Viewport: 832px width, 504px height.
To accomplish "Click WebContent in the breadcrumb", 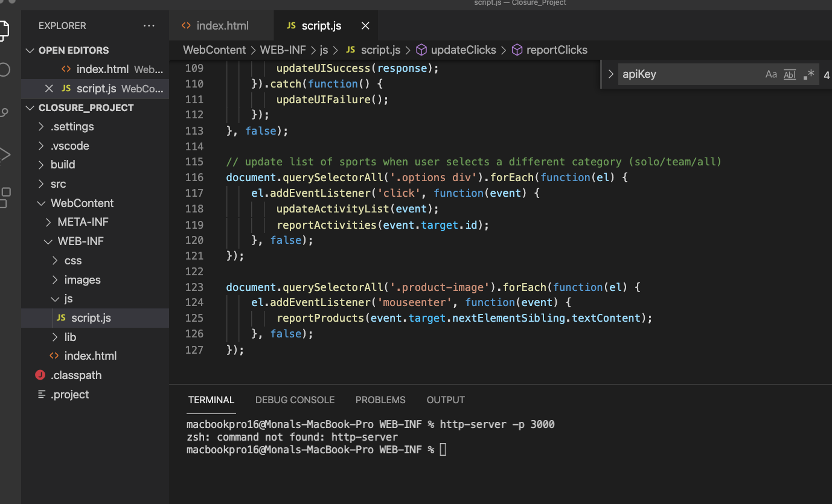I will point(214,50).
